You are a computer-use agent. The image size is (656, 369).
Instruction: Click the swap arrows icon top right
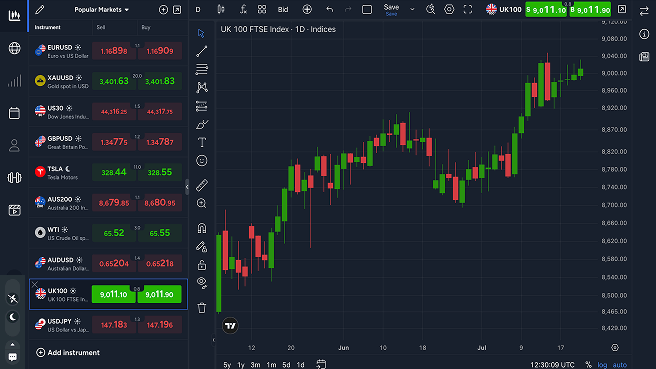tap(644, 11)
